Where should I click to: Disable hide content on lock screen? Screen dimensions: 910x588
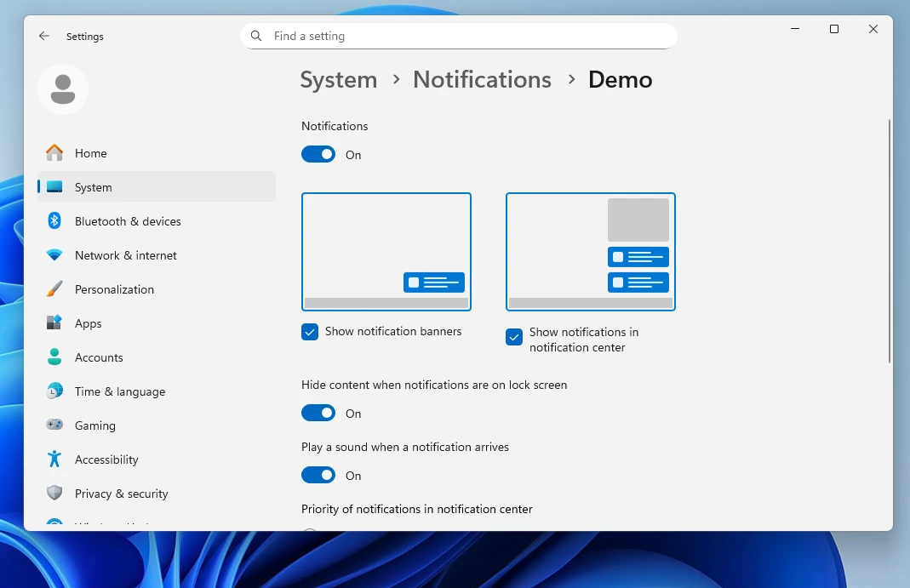pos(318,413)
